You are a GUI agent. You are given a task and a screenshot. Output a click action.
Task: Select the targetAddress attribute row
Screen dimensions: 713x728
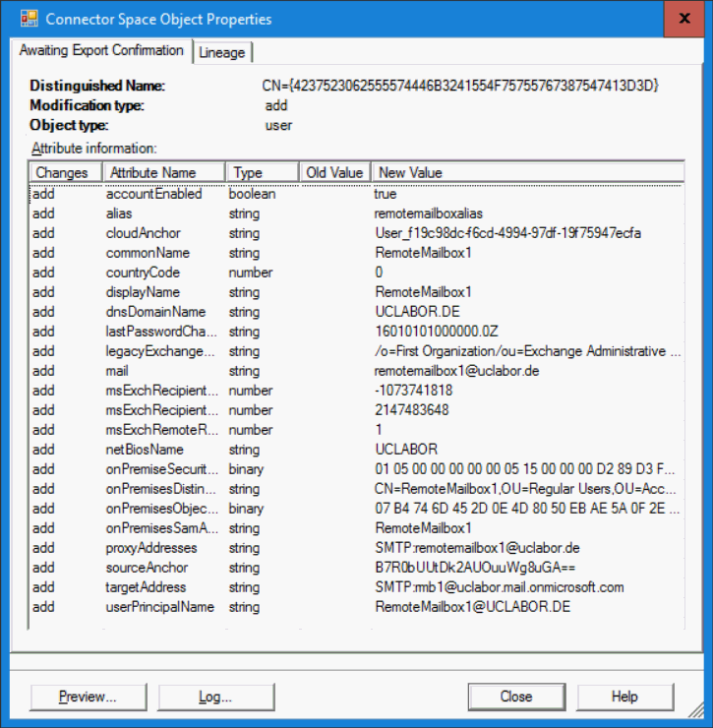(356, 587)
